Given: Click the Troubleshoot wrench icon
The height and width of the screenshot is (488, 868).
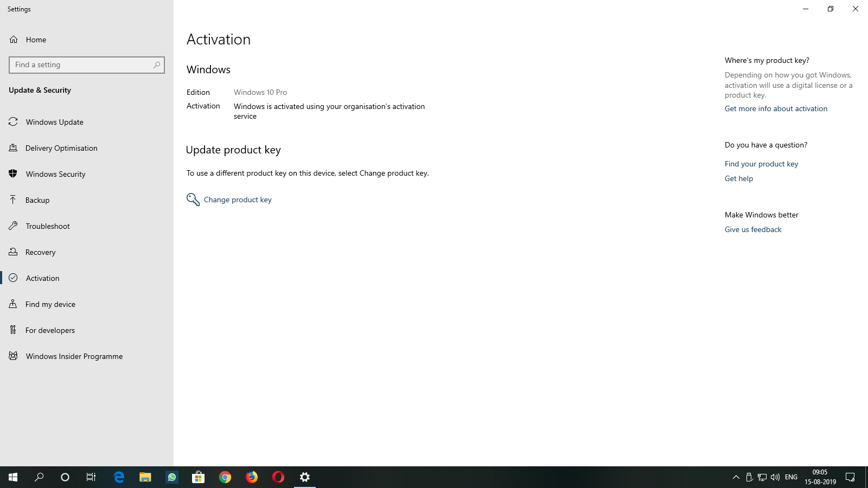Looking at the screenshot, I should (13, 226).
